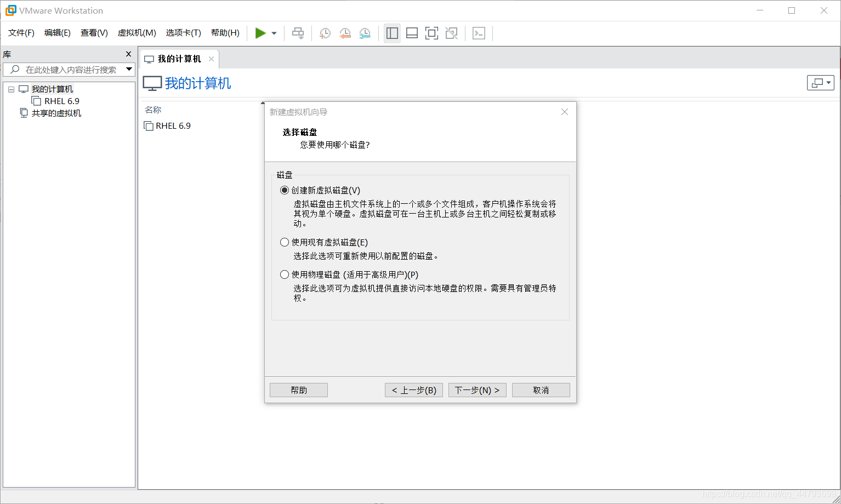Show or hide the thumbnail bar
This screenshot has width=841, height=504.
[x=412, y=33]
